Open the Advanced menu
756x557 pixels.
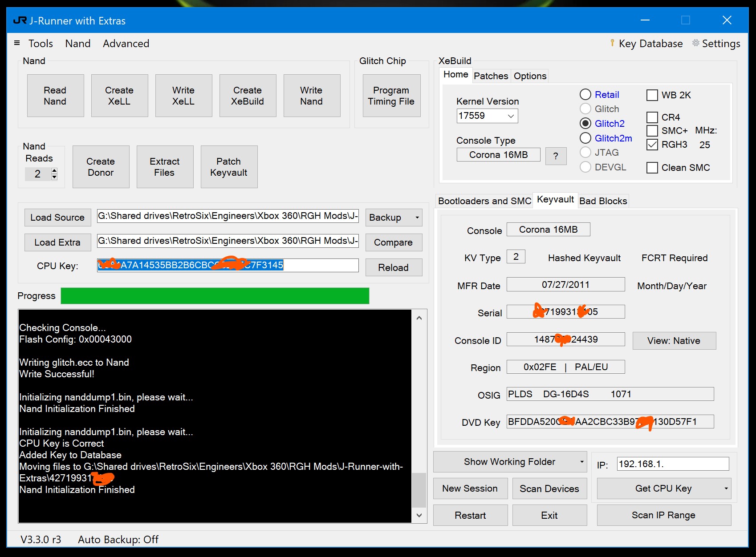pyautogui.click(x=126, y=43)
